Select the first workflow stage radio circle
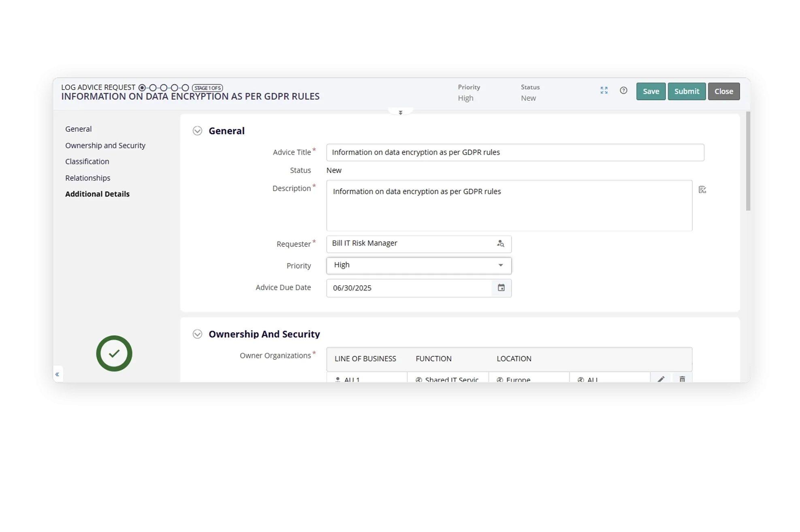The height and width of the screenshot is (532, 800). [x=142, y=88]
